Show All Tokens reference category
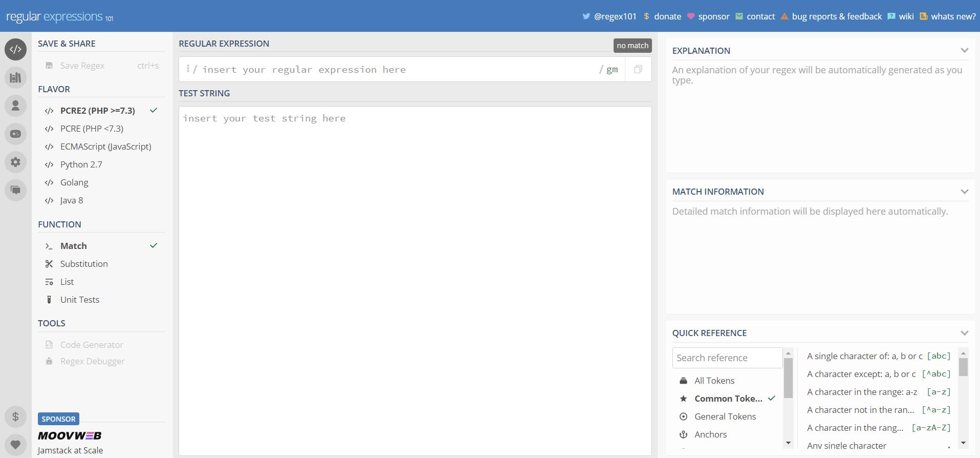 click(728, 381)
